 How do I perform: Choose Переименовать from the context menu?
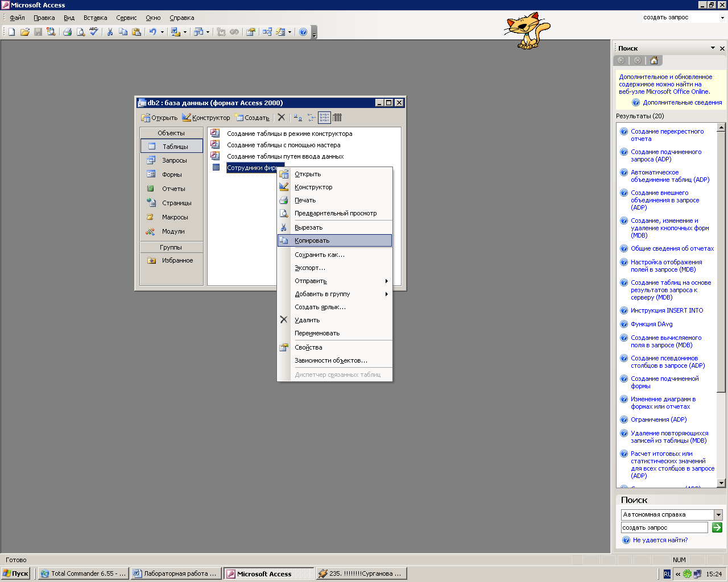click(x=334, y=333)
